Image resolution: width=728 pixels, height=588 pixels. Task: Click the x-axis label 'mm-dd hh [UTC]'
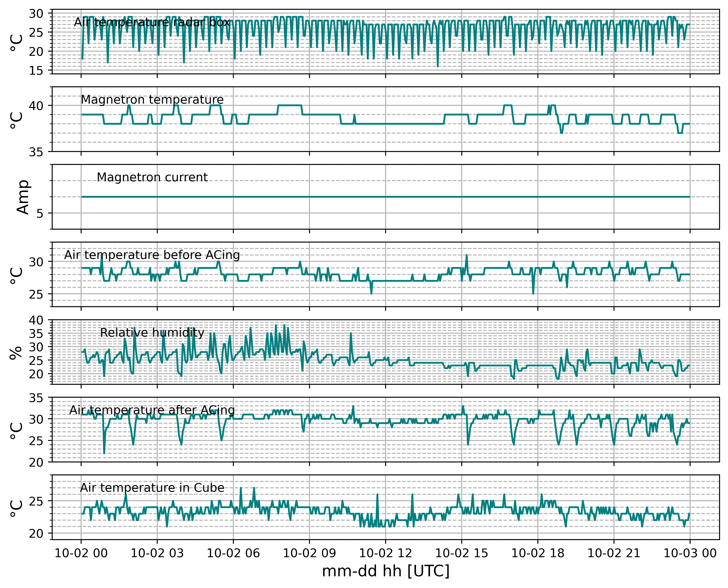[x=385, y=571]
